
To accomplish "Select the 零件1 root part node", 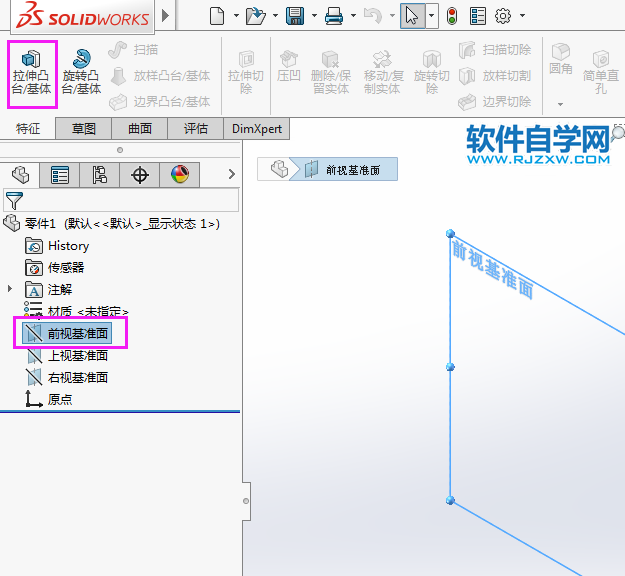I will (112, 224).
